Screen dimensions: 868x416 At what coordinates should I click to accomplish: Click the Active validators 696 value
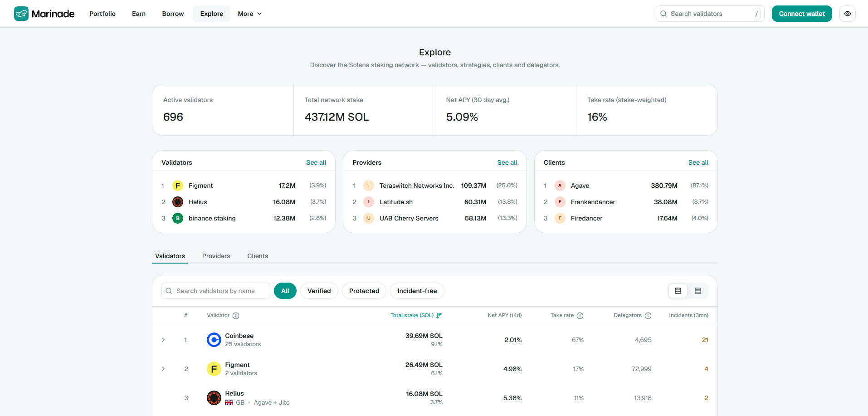(173, 117)
